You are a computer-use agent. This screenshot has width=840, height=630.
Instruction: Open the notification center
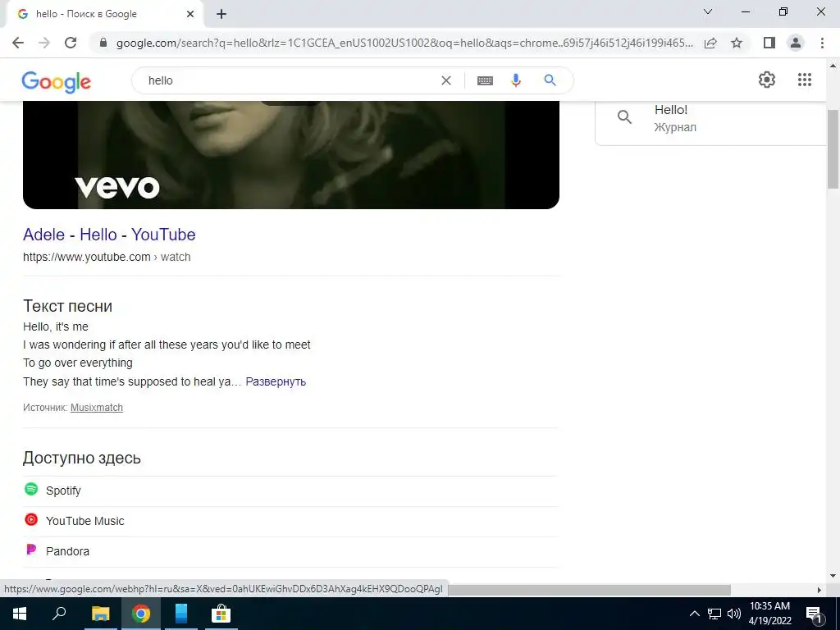click(x=815, y=614)
